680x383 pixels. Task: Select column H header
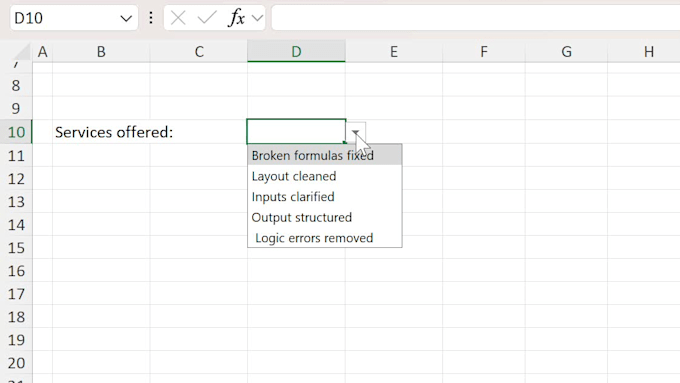pyautogui.click(x=644, y=52)
